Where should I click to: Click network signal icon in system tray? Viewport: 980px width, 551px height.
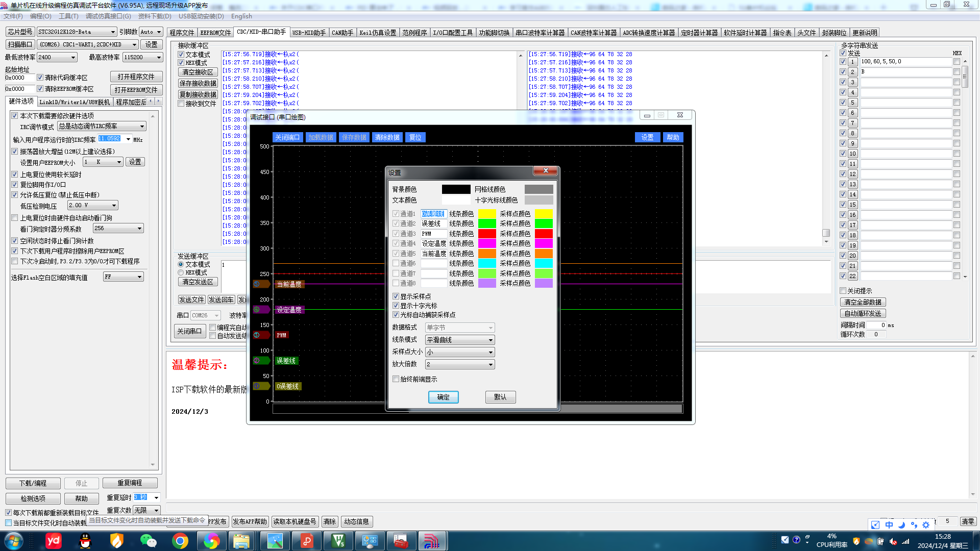[x=905, y=542]
